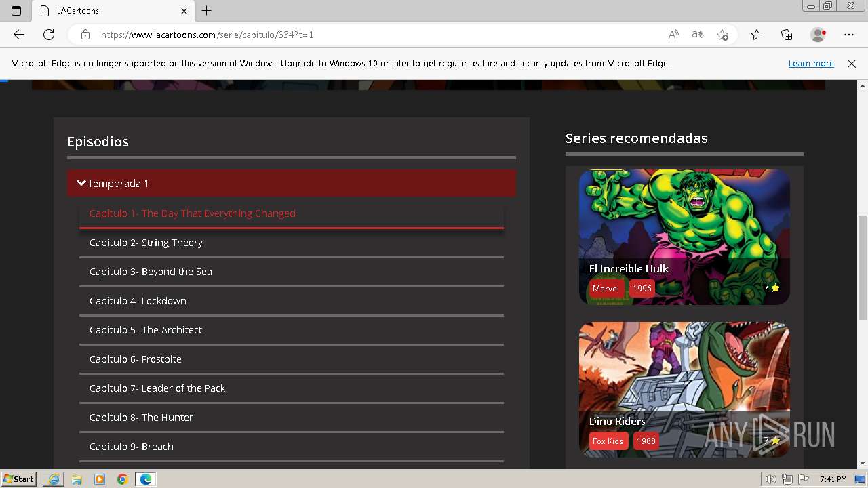Click the Hulk card star rating
This screenshot has width=868, height=488.
coord(772,288)
